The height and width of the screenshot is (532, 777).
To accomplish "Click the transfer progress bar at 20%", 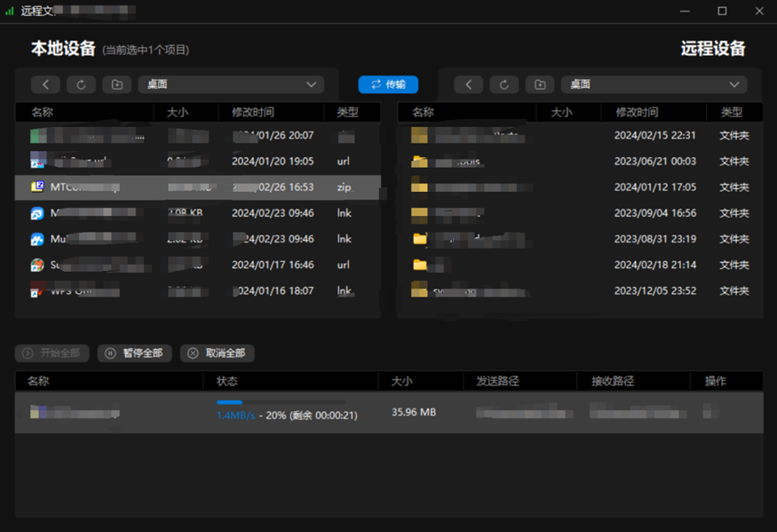I will [281, 402].
